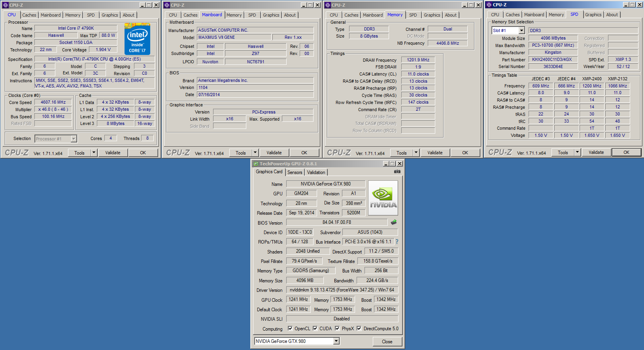Click the XMP-2400 column header
Viewport: 644px width, 350px height.
[592, 79]
